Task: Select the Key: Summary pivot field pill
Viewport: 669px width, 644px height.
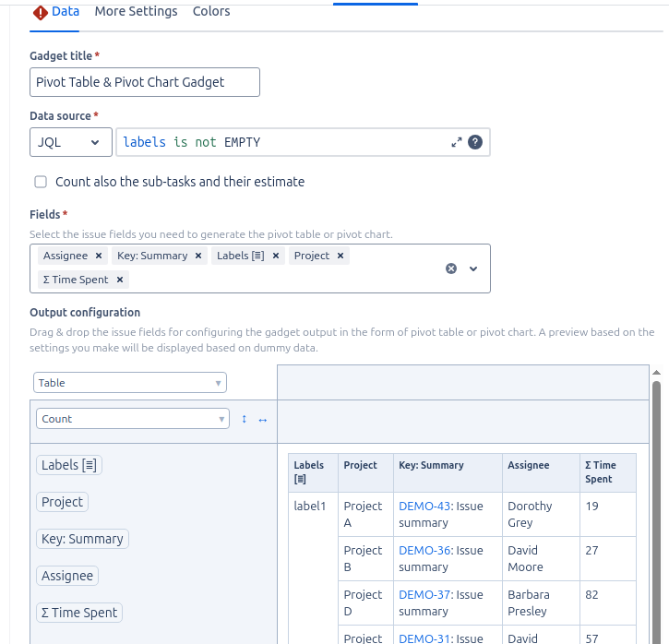Action: point(82,539)
